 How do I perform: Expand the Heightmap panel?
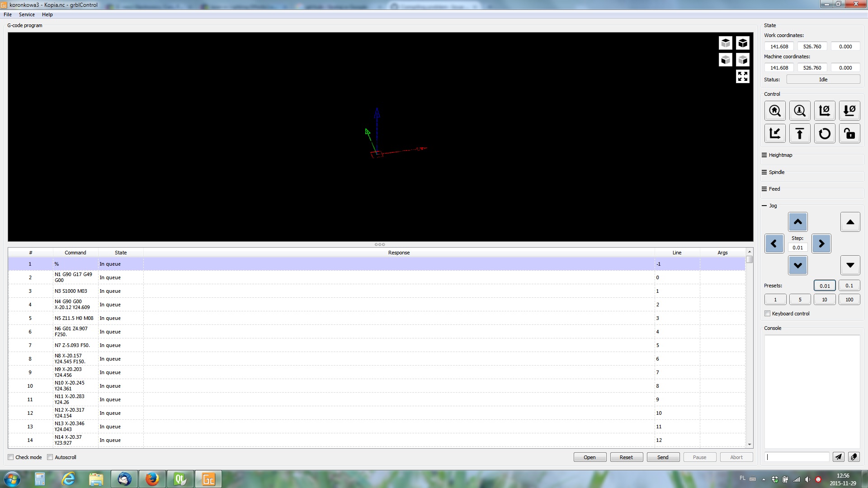pyautogui.click(x=780, y=155)
